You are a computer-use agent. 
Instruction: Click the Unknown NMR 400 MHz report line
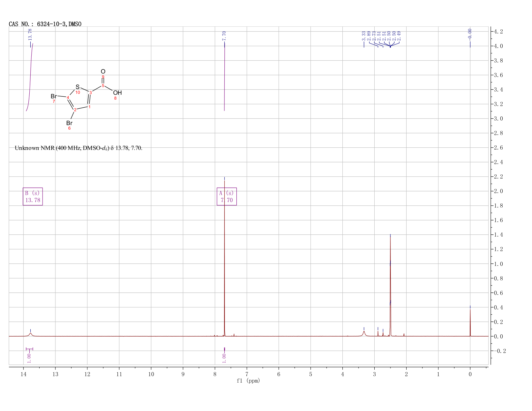[x=78, y=148]
